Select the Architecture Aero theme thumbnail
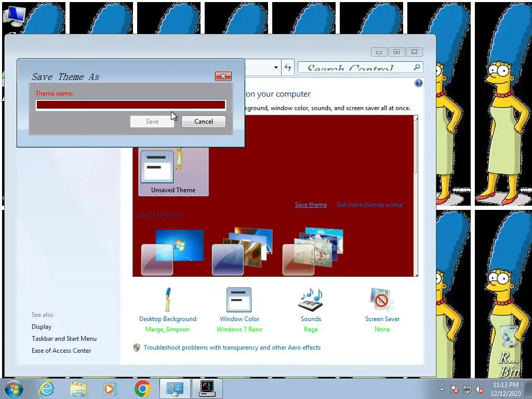 pos(242,251)
